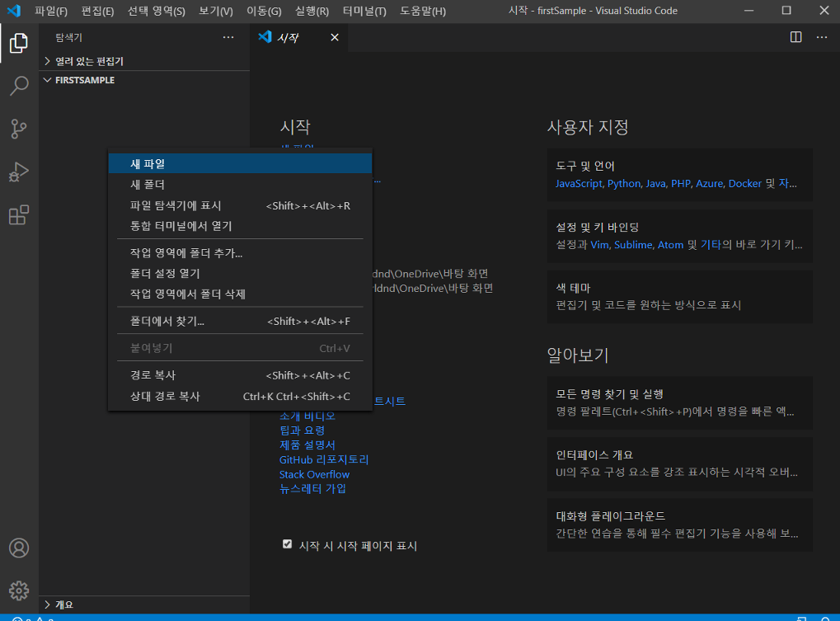The height and width of the screenshot is (621, 840).
Task: Open the 선택 영역(S) menu
Action: (x=157, y=11)
